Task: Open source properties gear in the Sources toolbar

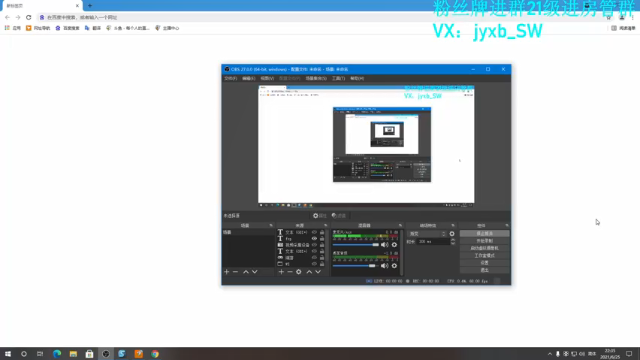Action: 299,272
